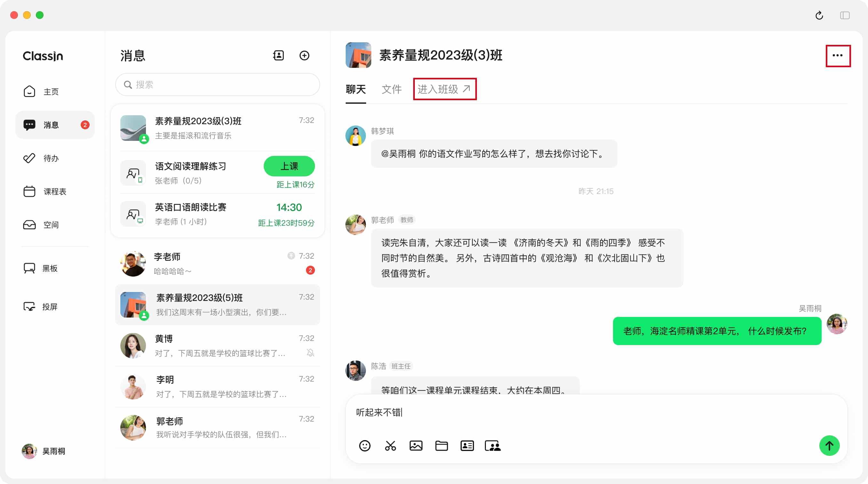Open the 素养量规2023级(5)班 conversation
This screenshot has width=868, height=484.
click(x=217, y=305)
